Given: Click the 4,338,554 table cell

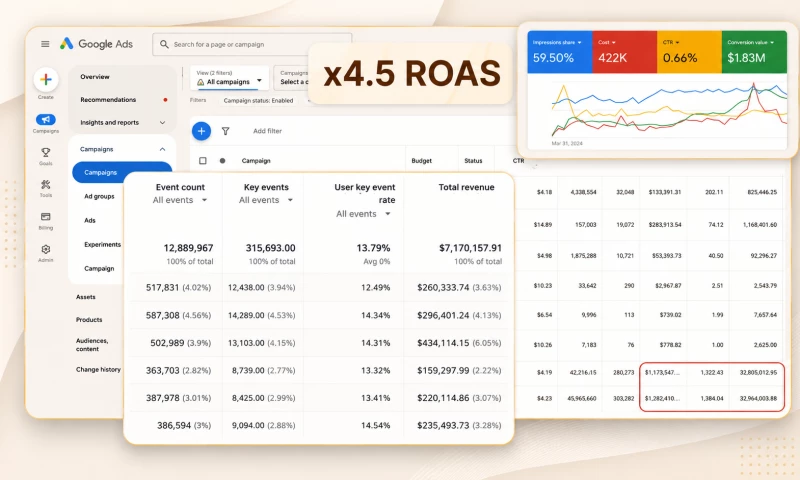Looking at the screenshot, I should (x=583, y=192).
